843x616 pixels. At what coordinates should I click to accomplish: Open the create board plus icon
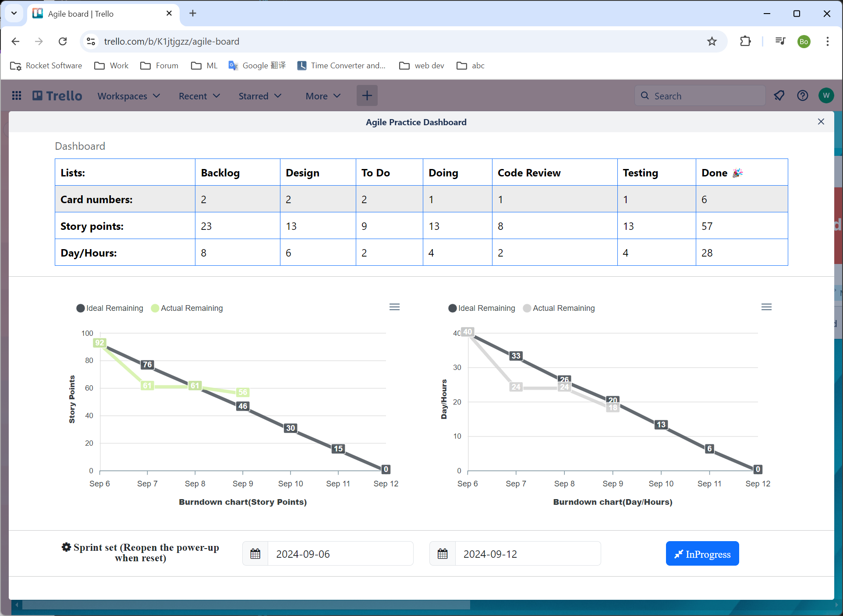[367, 95]
